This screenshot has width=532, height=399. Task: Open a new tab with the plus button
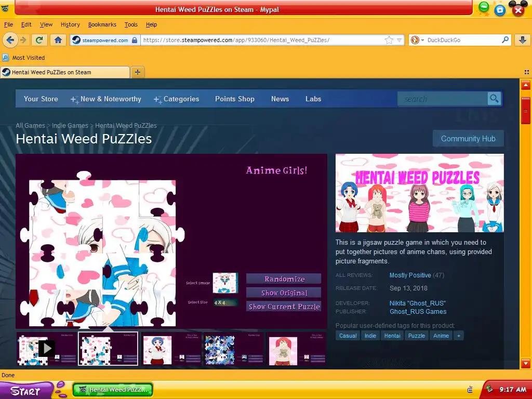point(137,72)
